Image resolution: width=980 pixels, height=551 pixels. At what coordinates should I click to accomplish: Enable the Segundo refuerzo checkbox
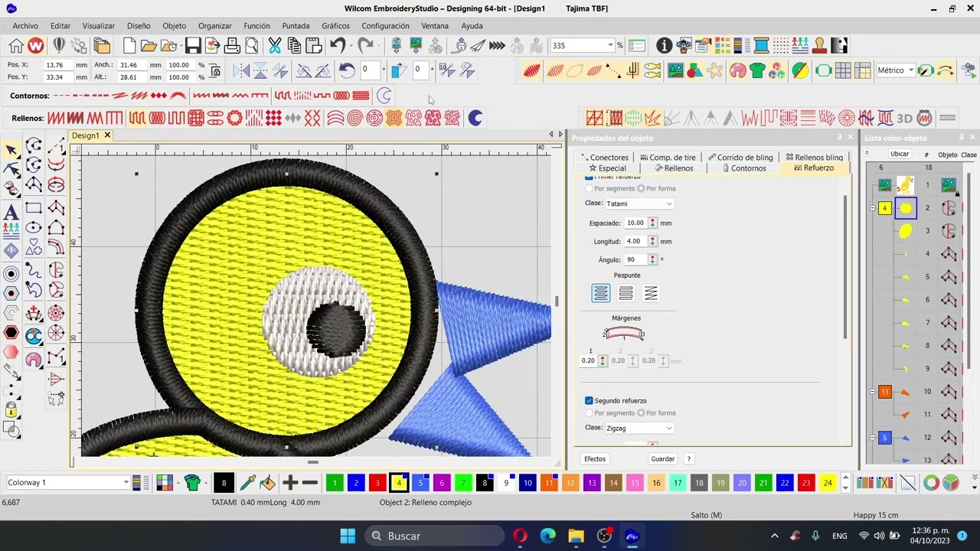tap(589, 400)
